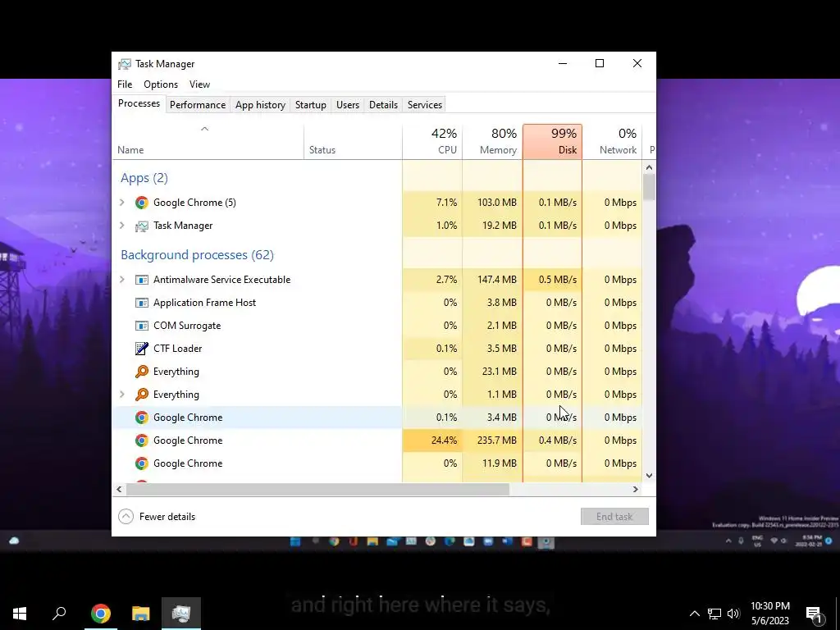This screenshot has width=840, height=630.
Task: Open the Users tab
Action: click(x=348, y=105)
